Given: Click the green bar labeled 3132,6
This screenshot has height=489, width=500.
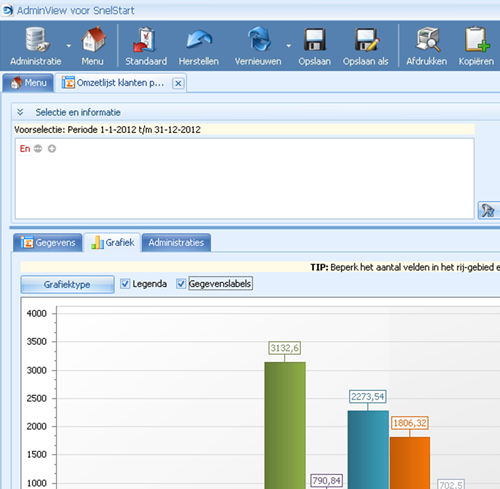Looking at the screenshot, I should [285, 425].
